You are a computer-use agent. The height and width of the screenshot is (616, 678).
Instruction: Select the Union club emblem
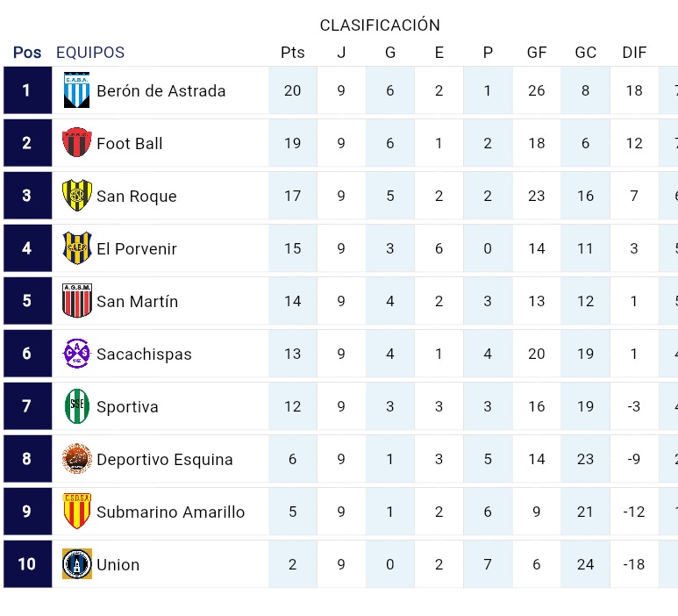(76, 564)
